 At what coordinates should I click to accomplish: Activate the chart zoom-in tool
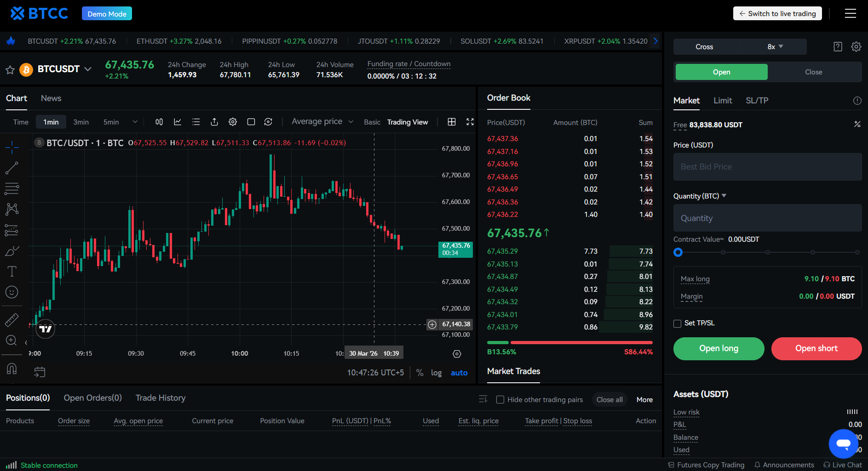coord(11,340)
